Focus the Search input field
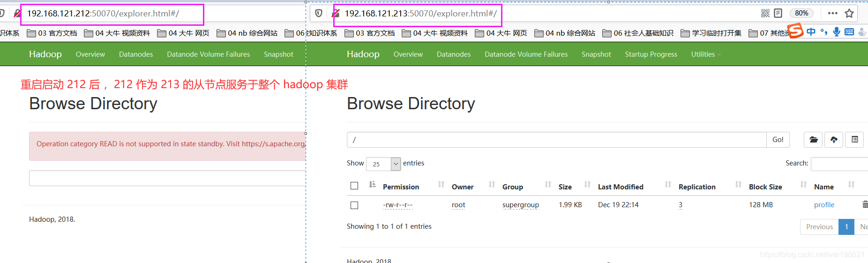Image resolution: width=868 pixels, height=263 pixels. click(839, 164)
